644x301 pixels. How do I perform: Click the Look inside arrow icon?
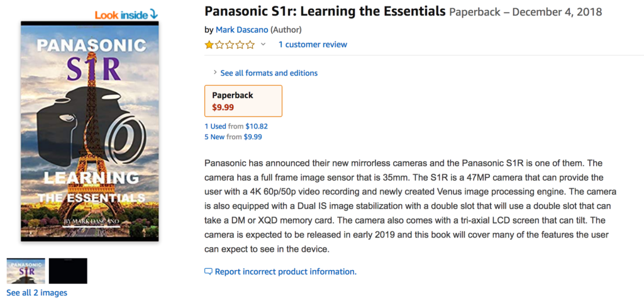click(x=154, y=14)
